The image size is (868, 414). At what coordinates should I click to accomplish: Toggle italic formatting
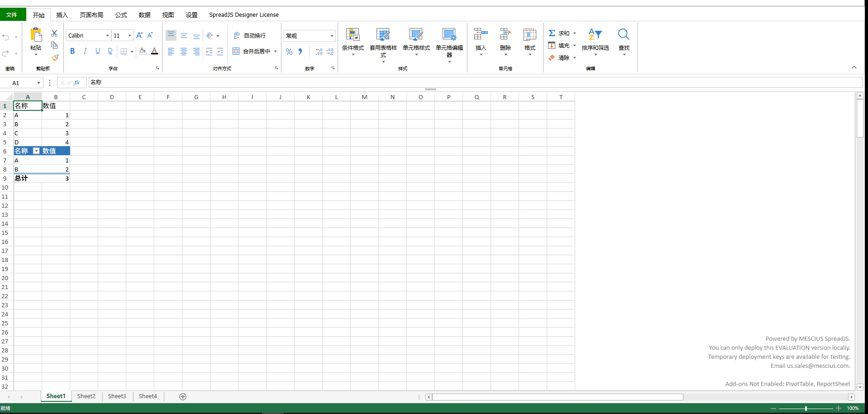pos(85,52)
